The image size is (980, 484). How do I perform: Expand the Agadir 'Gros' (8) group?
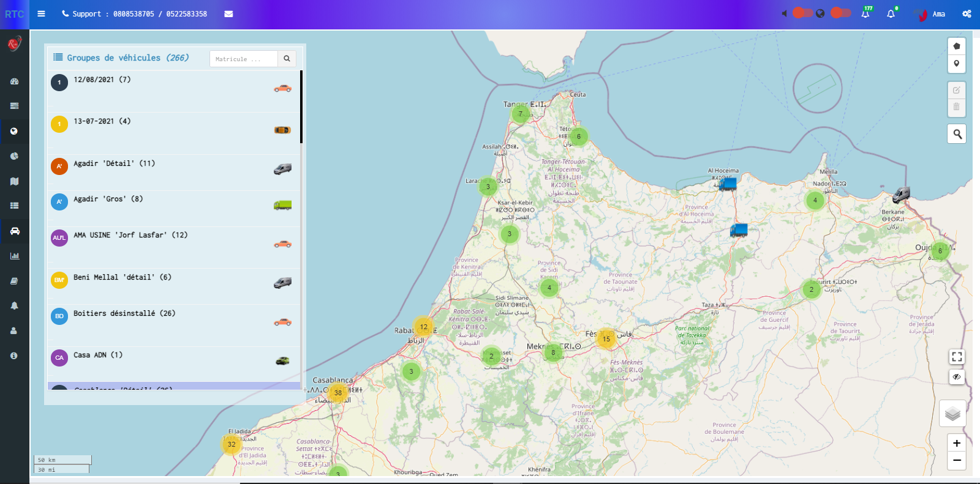pyautogui.click(x=174, y=208)
